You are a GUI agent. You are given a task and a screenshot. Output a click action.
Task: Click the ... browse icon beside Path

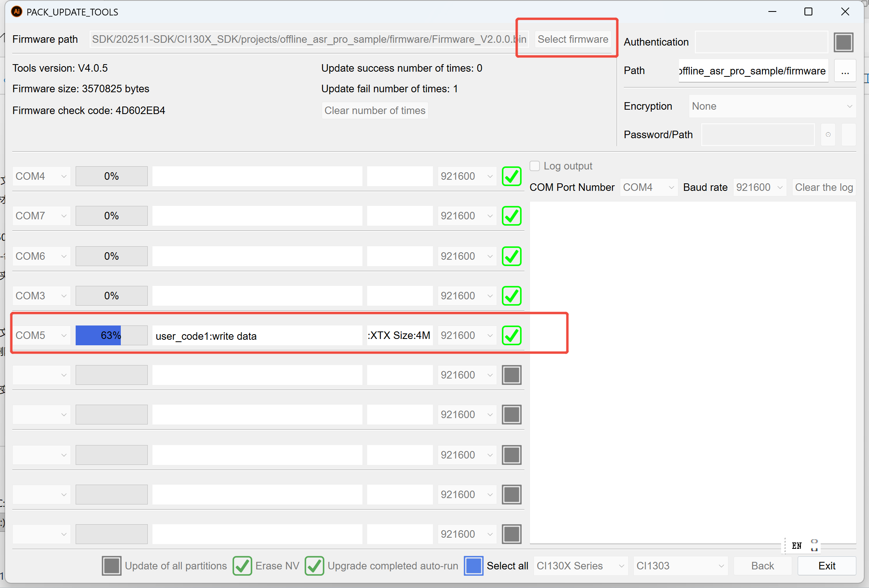click(x=846, y=70)
